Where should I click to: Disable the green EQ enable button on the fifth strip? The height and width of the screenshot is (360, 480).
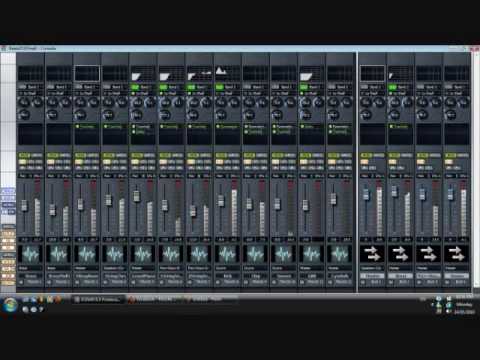[x=135, y=87]
